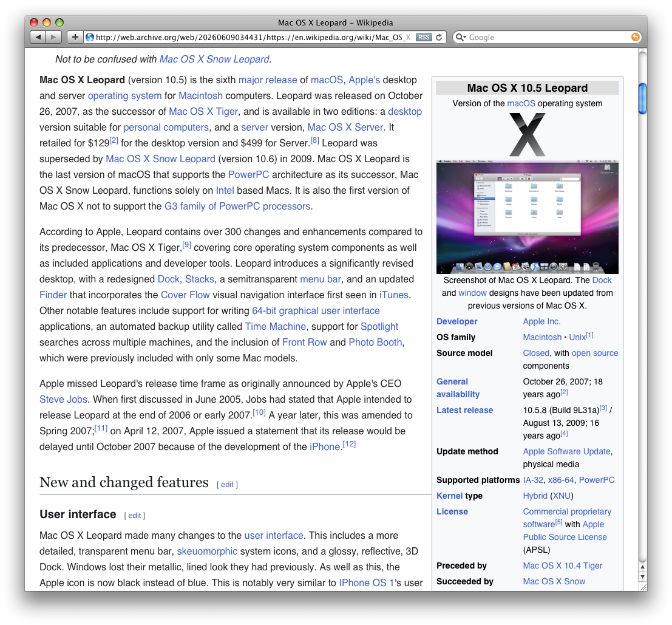Open the Closed source model link

535,353
